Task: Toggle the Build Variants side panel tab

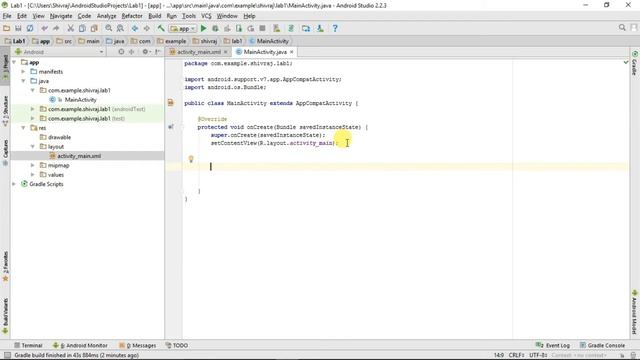Action: click(5, 316)
